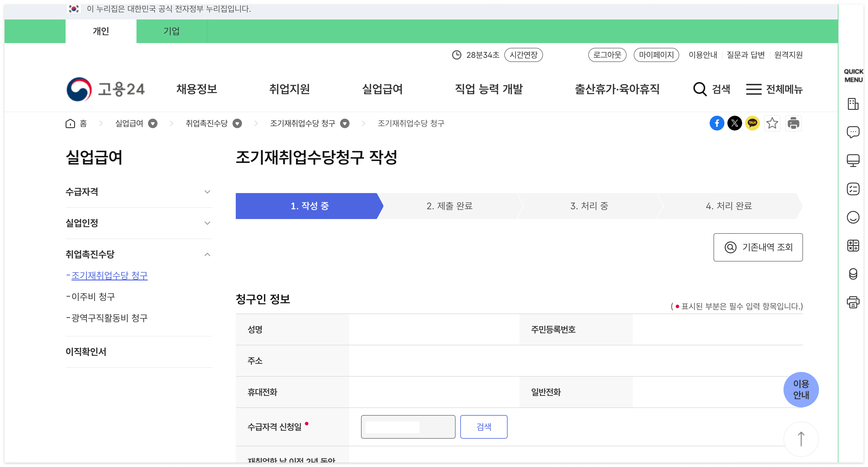This screenshot has height=467, width=868.
Task: Open quick menu calculator icon
Action: [853, 245]
